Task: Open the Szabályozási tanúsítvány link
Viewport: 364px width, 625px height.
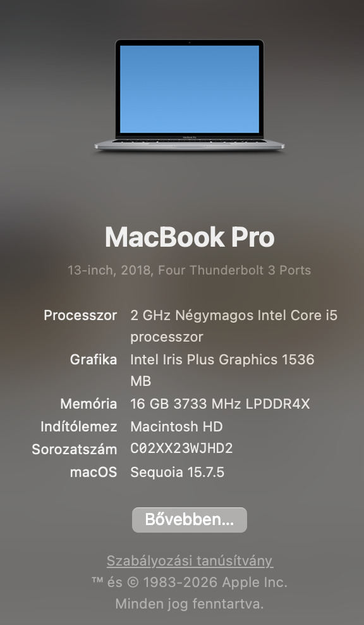Action: [190, 561]
